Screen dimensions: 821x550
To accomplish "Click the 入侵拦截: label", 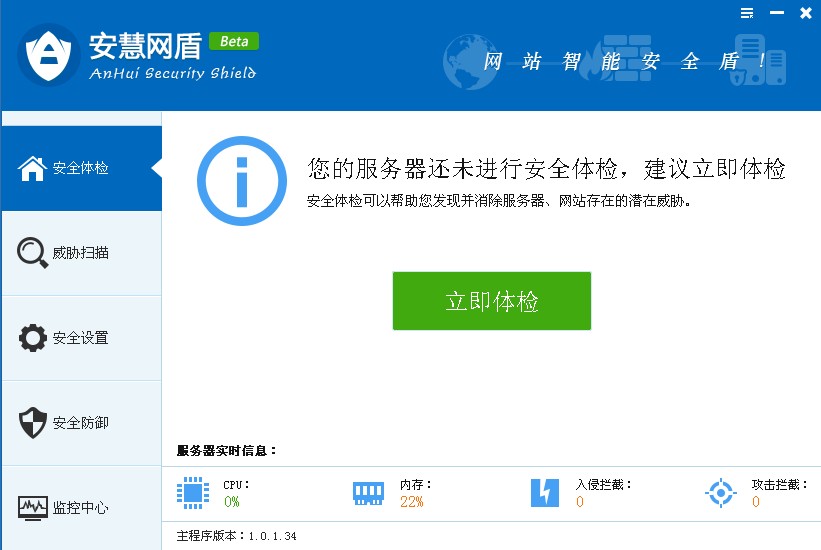I will (604, 485).
